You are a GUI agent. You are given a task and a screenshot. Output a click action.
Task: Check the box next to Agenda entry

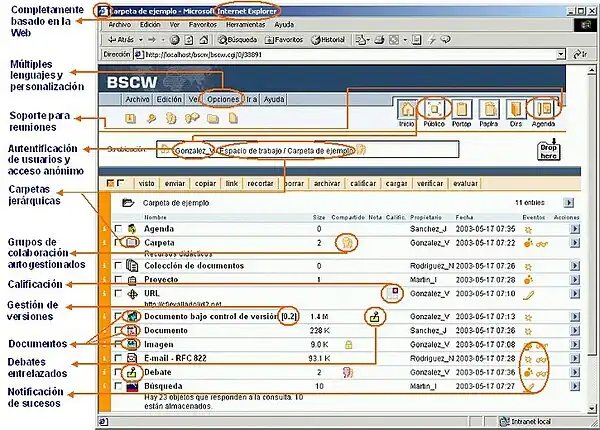click(x=119, y=229)
